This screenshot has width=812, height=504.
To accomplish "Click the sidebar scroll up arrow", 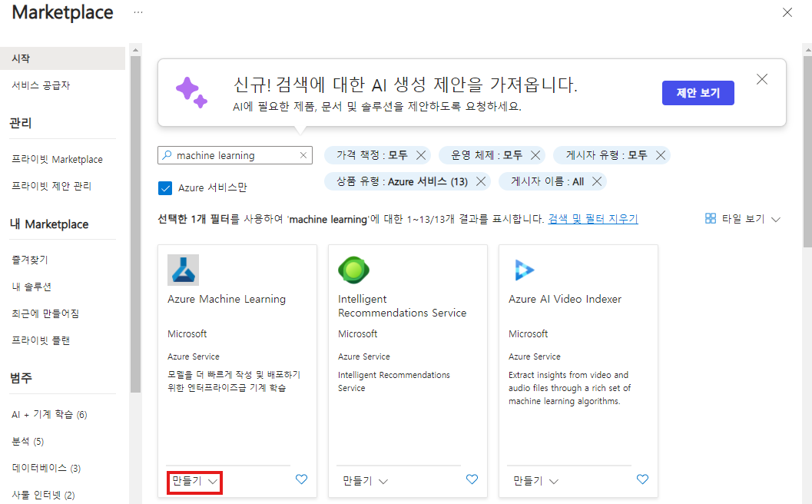I will [x=136, y=50].
